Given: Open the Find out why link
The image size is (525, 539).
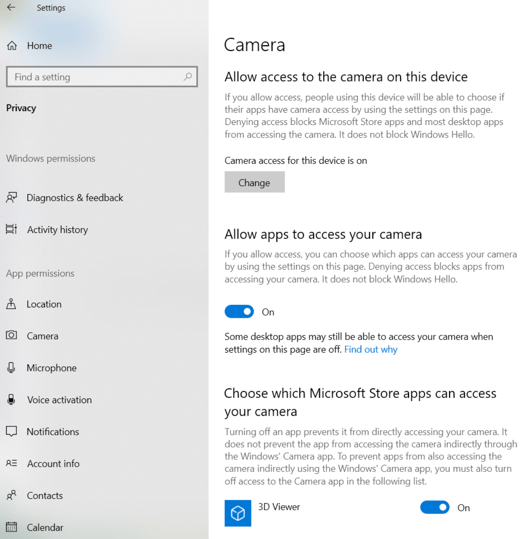Looking at the screenshot, I should tap(371, 349).
